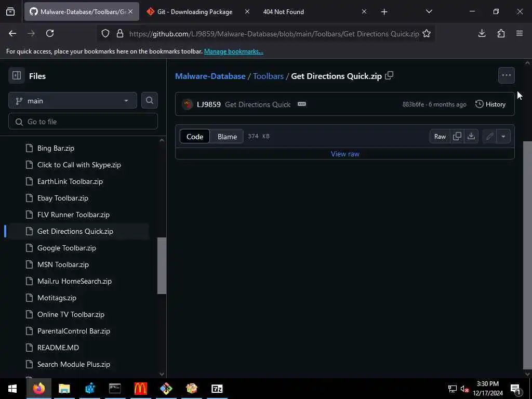This screenshot has width=532, height=399.
Task: Reload the current page
Action: coord(50,33)
